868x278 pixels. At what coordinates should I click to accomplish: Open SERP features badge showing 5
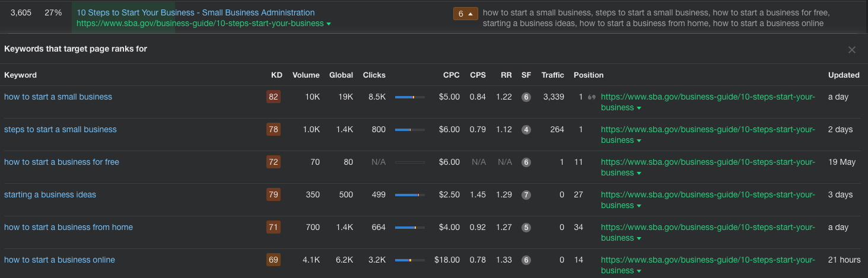pyautogui.click(x=526, y=228)
